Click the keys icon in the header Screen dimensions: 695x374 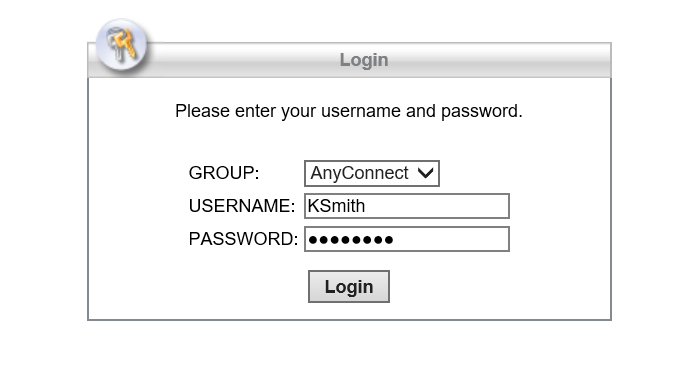[x=122, y=44]
